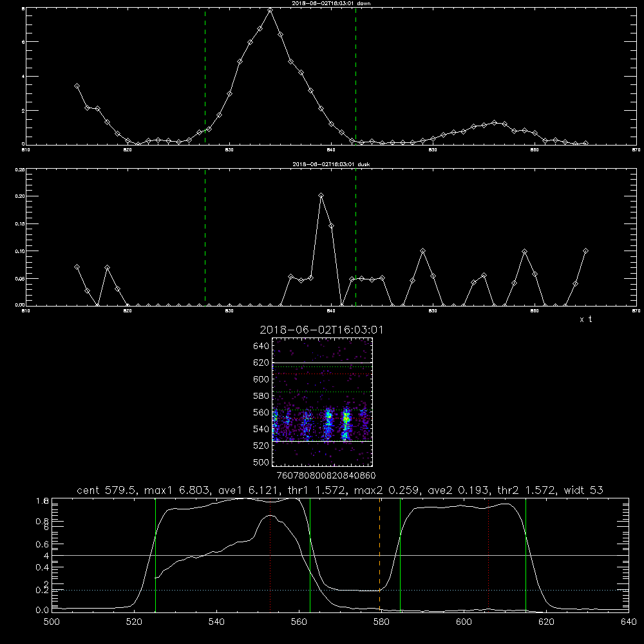This screenshot has height=644, width=644.
Task: Pick the last diamond marker of the dusk curve
Action: (x=585, y=251)
